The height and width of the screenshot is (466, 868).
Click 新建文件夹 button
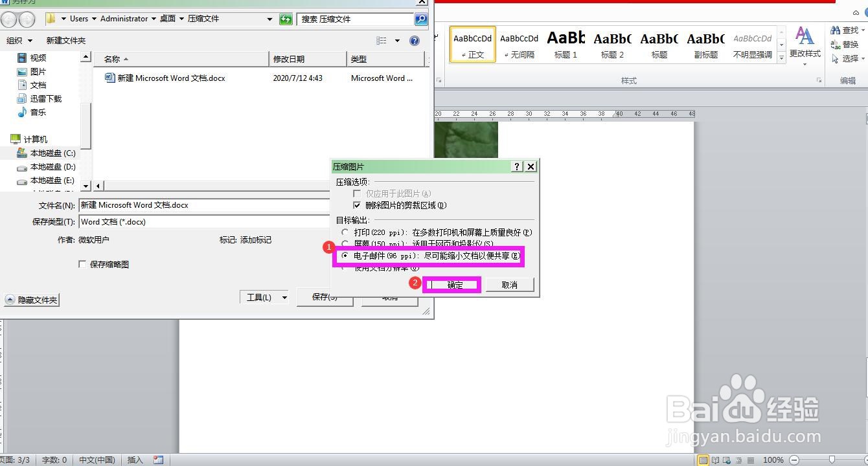click(x=66, y=41)
